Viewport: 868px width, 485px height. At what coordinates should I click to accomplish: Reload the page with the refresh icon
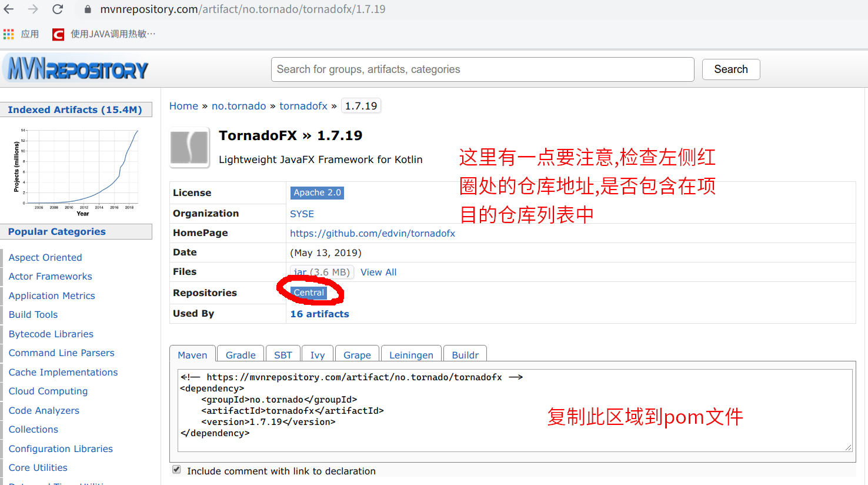[58, 9]
